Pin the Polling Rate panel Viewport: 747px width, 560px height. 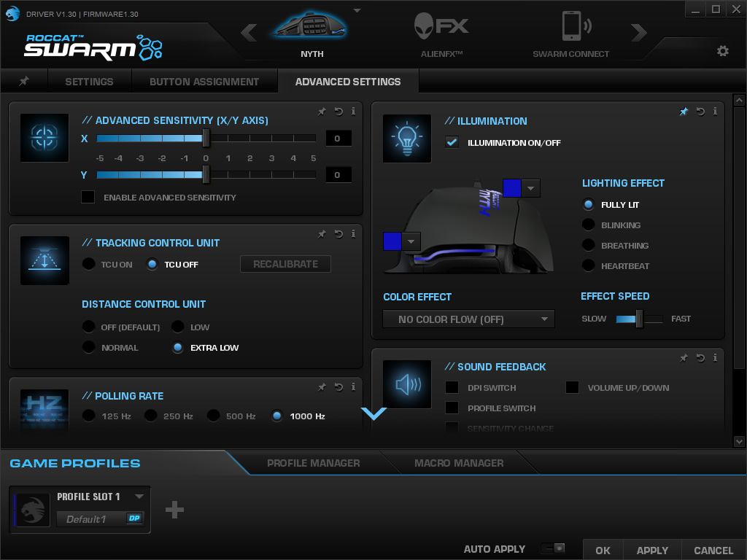click(x=322, y=387)
